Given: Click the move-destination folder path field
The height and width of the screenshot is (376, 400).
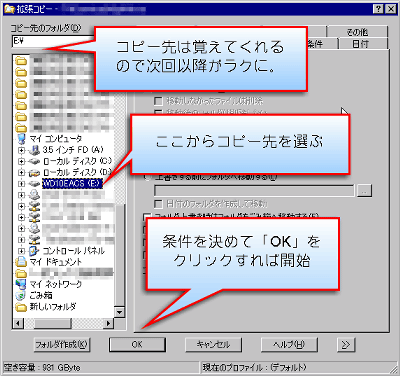Looking at the screenshot, I should point(254,191).
